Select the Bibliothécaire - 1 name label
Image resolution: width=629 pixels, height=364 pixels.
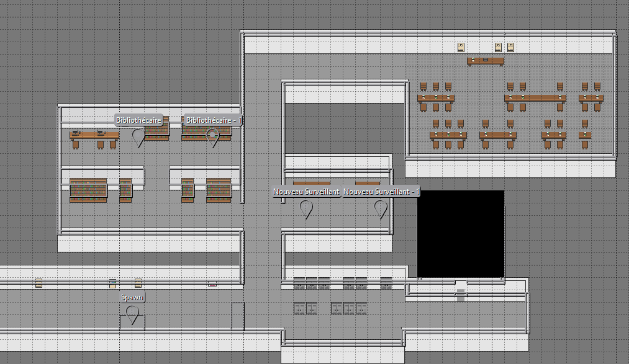(214, 120)
